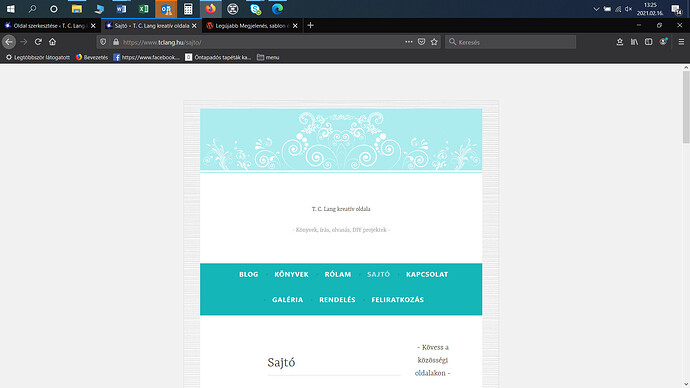Open the KAPCSOLAT page
The height and width of the screenshot is (388, 690).
pos(427,275)
